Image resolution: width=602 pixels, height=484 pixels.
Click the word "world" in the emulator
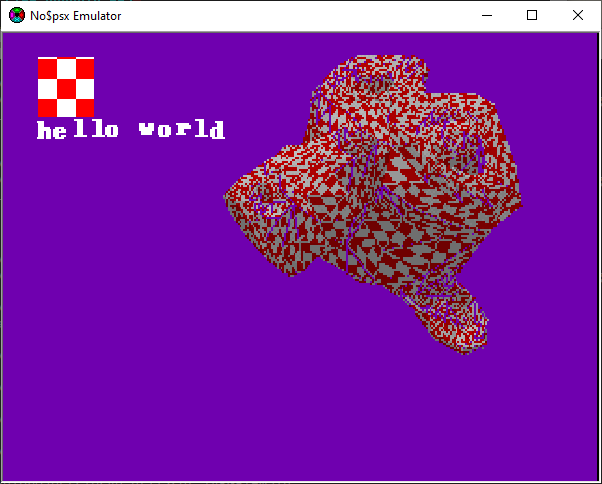182,130
